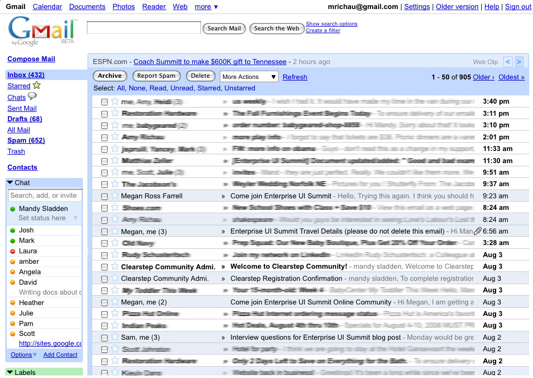The image size is (533, 378).
Task: Open the More Actions dropdown
Action: 249,76
